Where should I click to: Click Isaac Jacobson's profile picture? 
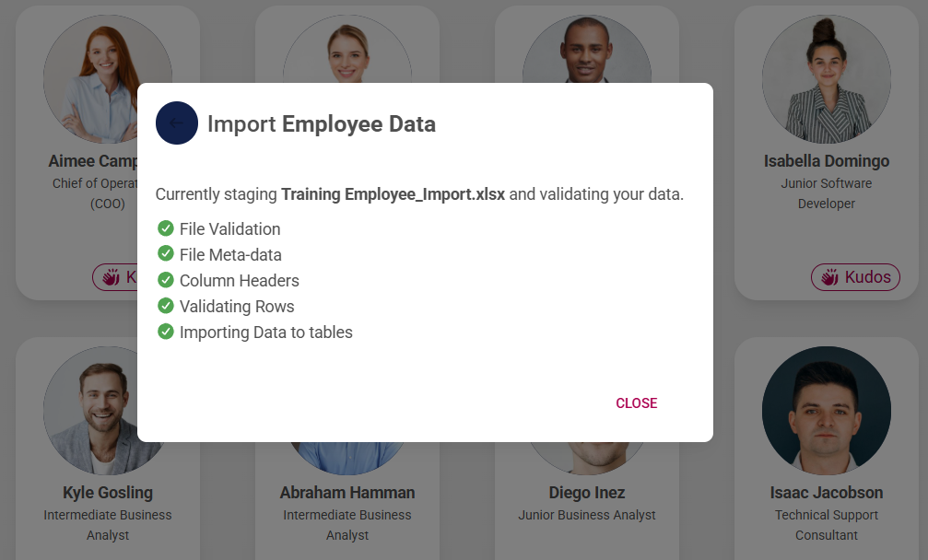pos(826,411)
